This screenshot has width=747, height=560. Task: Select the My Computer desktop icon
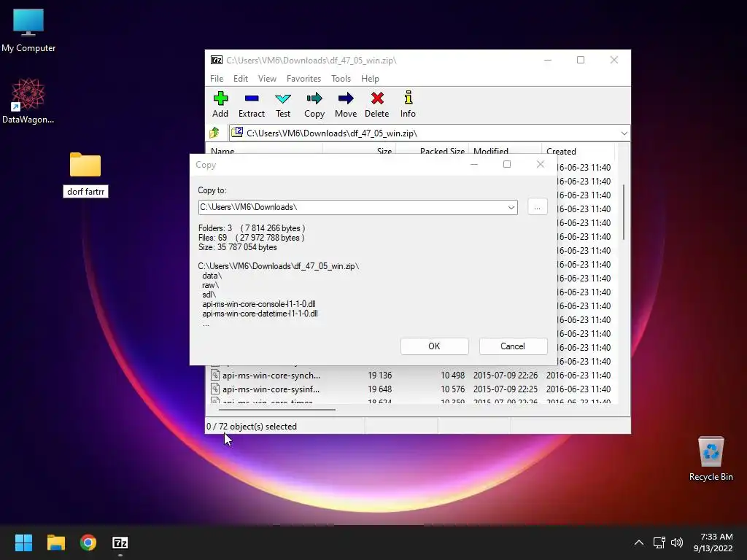[x=28, y=30]
